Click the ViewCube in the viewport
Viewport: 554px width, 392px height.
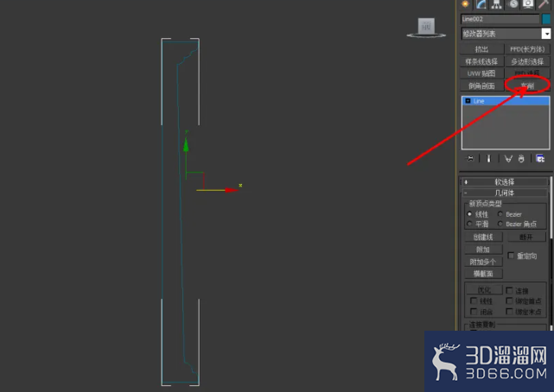426,28
